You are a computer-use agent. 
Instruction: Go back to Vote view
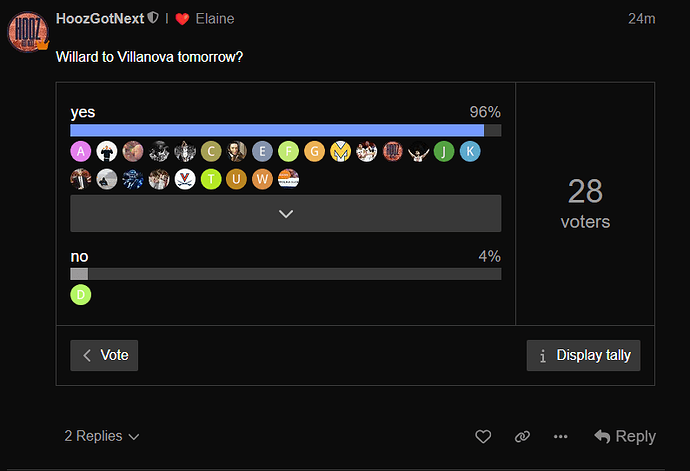point(104,355)
